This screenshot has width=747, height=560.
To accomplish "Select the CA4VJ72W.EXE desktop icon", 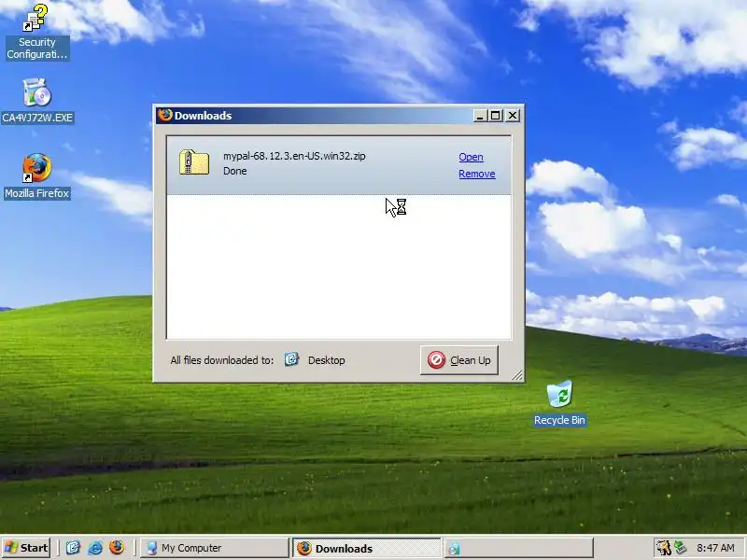I will point(37,101).
